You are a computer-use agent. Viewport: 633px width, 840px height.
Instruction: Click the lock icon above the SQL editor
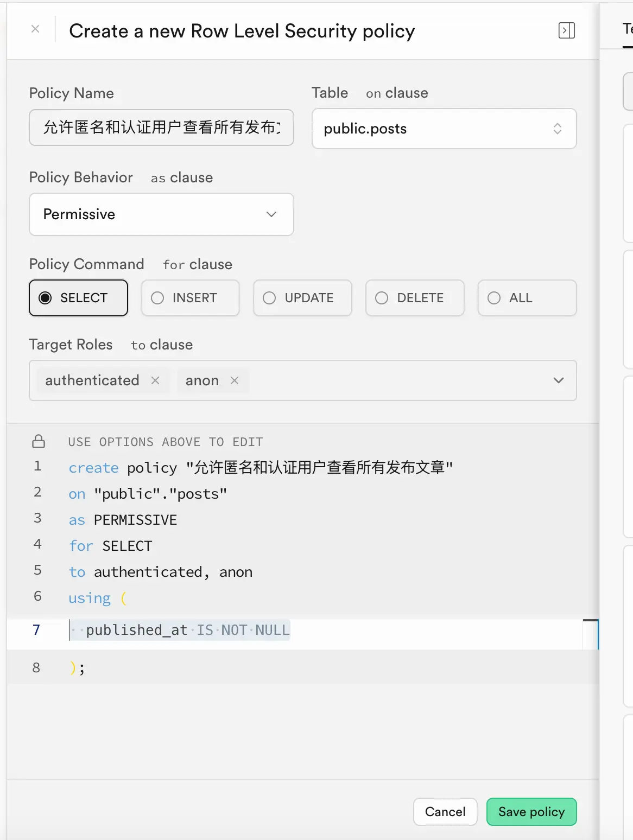[x=39, y=441]
